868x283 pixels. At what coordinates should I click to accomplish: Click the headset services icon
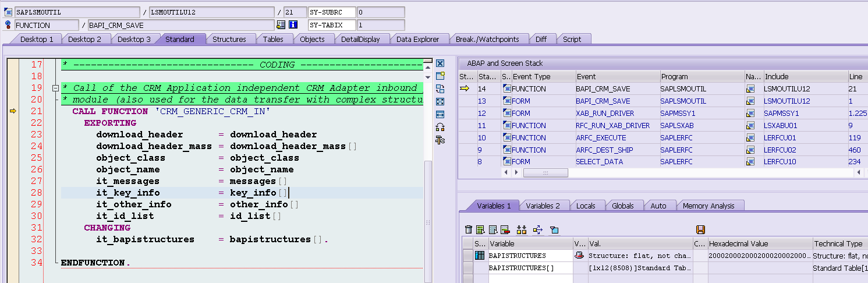[x=440, y=127]
